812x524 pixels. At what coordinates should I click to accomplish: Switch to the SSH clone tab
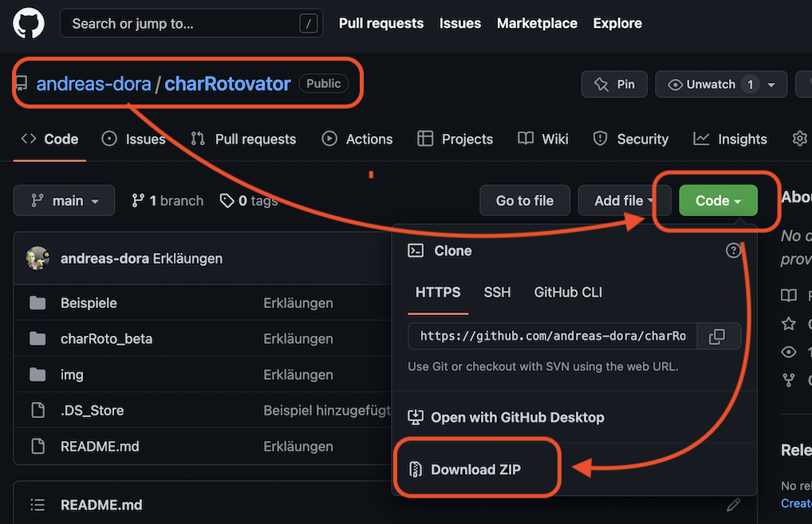(x=497, y=293)
